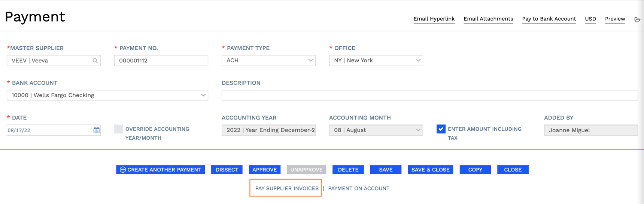Screen dimensions: 644x204
Task: Click the greyed Unapprove button
Action: coord(306,170)
